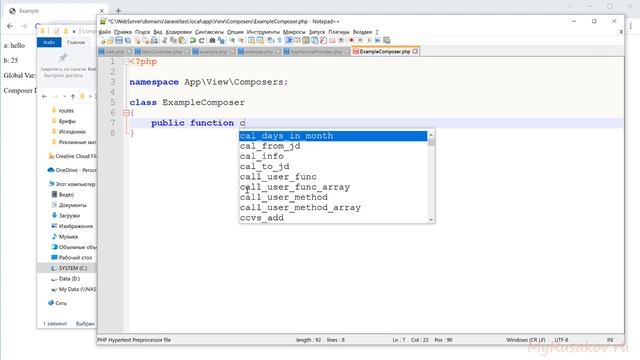The height and width of the screenshot is (360, 640).
Task: Click the Print toolbar icon
Action: 154,40
